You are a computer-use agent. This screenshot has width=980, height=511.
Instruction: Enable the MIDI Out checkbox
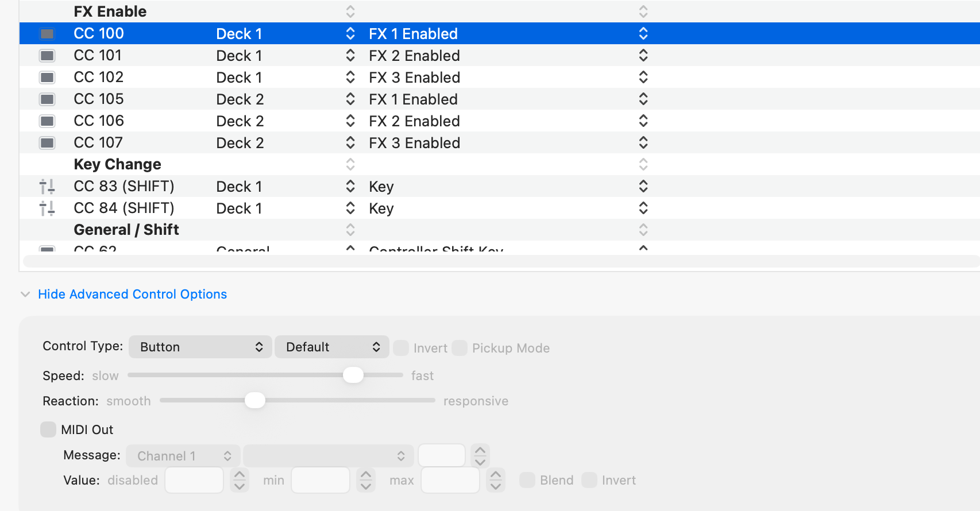click(48, 429)
